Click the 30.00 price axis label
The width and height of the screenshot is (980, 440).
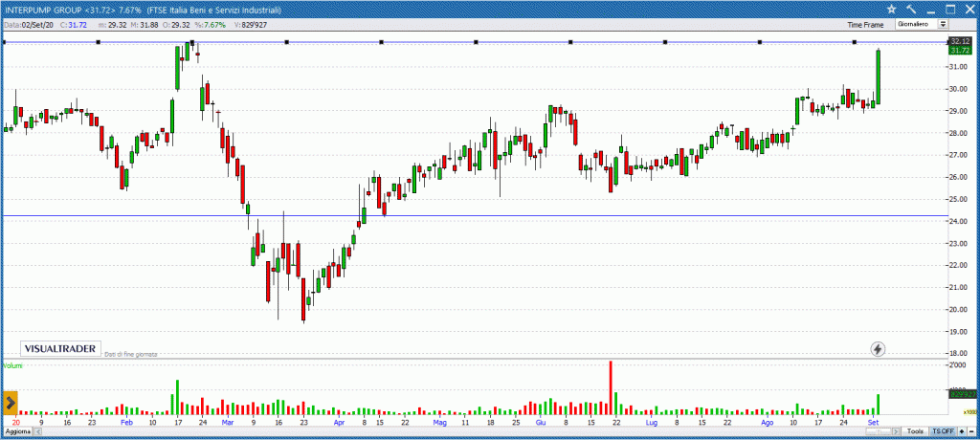959,89
